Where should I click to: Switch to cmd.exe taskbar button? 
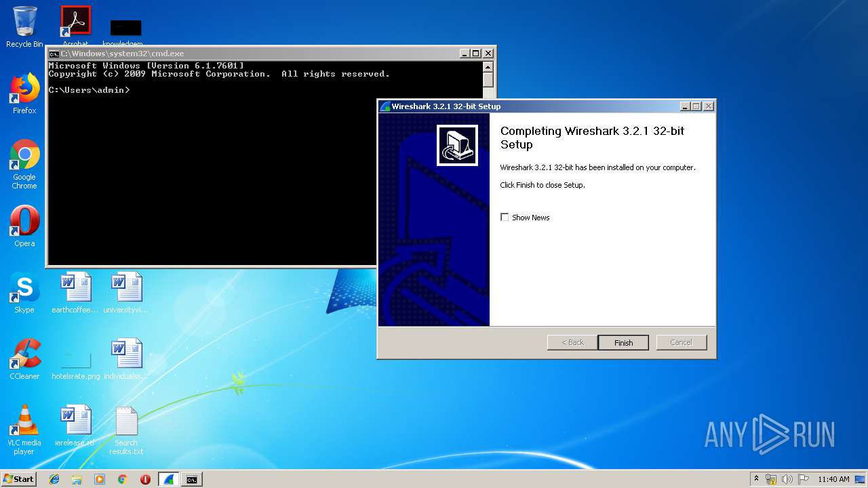point(192,479)
